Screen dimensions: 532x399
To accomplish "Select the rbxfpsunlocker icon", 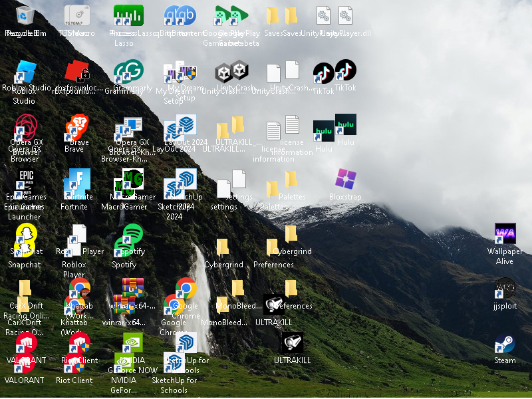I will [x=77, y=71].
